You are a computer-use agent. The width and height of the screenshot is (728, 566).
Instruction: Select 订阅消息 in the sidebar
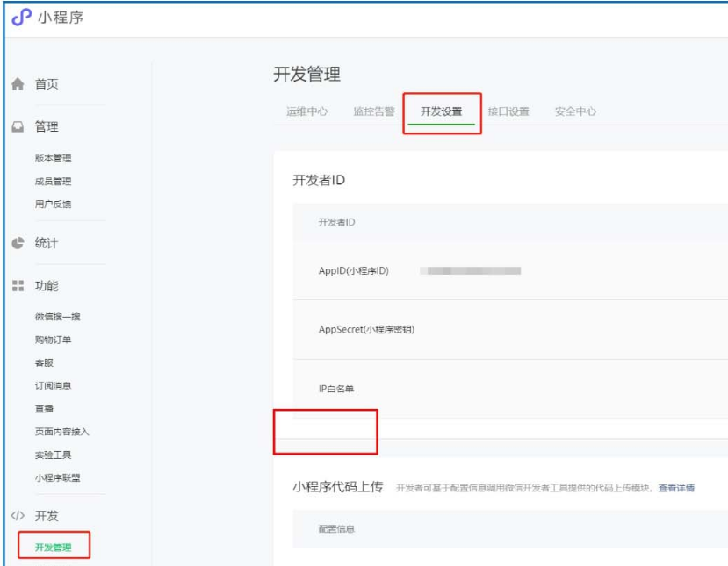(53, 386)
